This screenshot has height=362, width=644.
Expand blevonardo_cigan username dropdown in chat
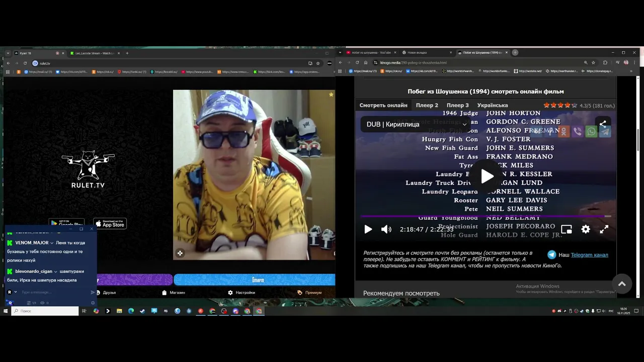(x=55, y=271)
